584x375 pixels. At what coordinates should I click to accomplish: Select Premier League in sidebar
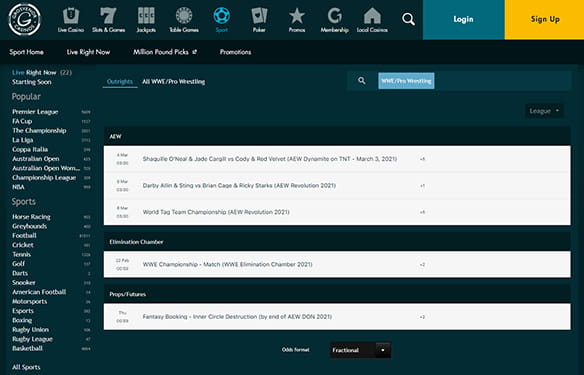coord(35,112)
